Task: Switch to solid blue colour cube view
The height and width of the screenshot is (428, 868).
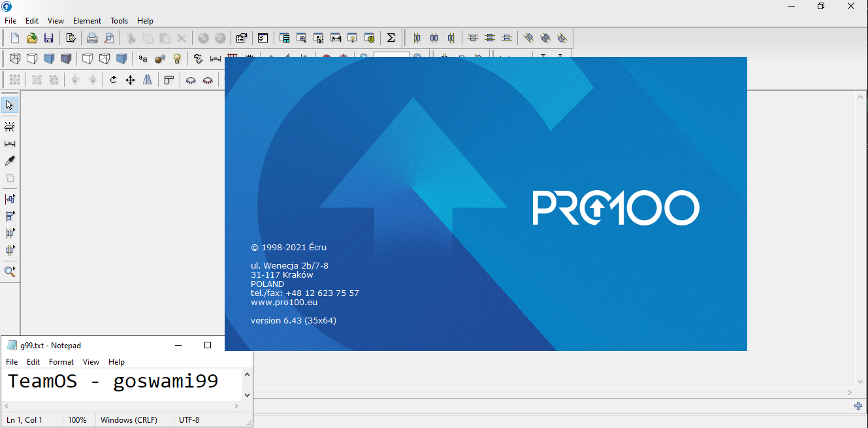Action: (x=49, y=59)
